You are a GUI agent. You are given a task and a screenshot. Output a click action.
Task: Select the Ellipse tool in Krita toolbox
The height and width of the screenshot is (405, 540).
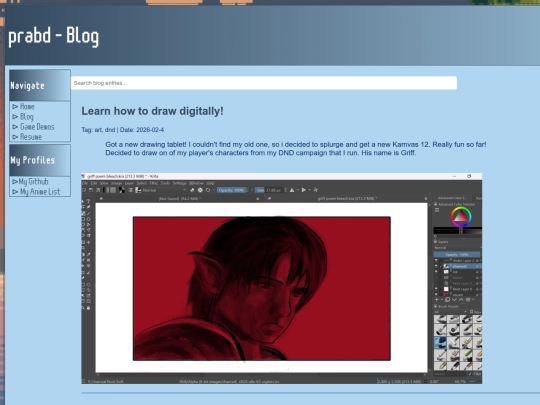89,219
